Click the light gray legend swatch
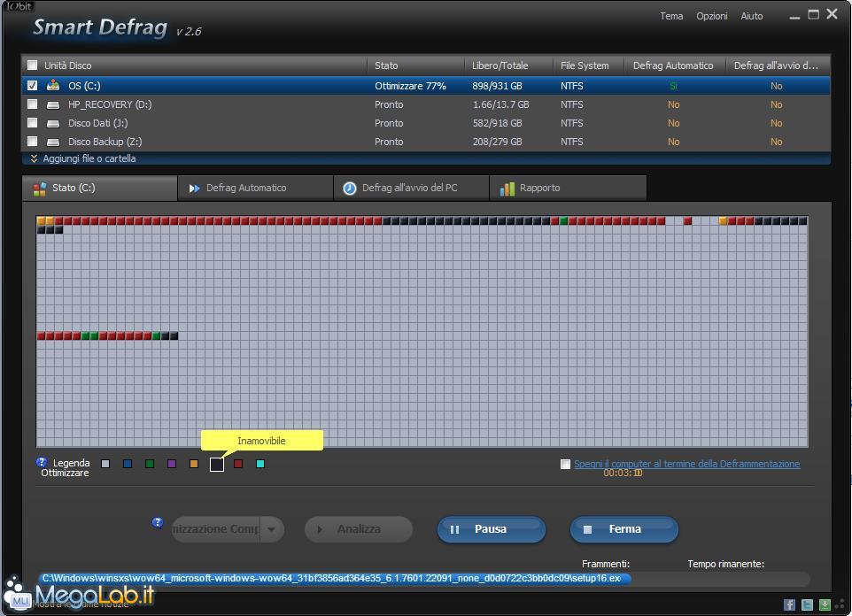 pyautogui.click(x=105, y=464)
